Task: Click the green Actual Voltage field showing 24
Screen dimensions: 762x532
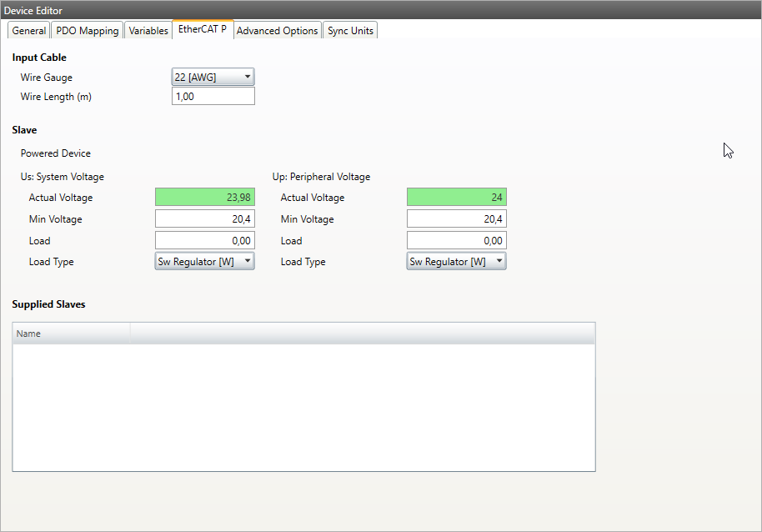Action: click(x=456, y=197)
